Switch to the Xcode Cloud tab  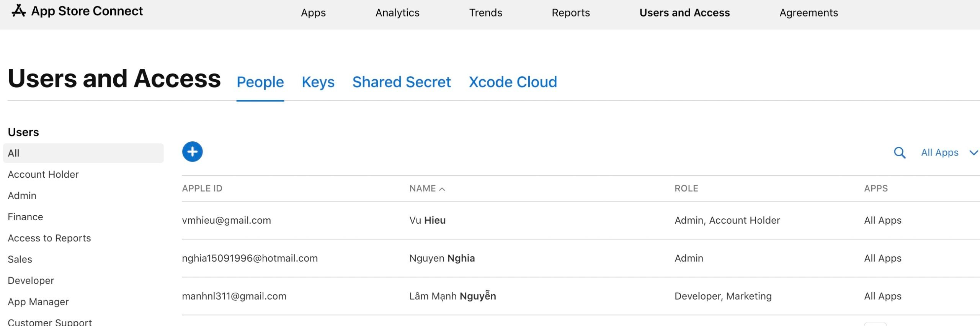[513, 82]
